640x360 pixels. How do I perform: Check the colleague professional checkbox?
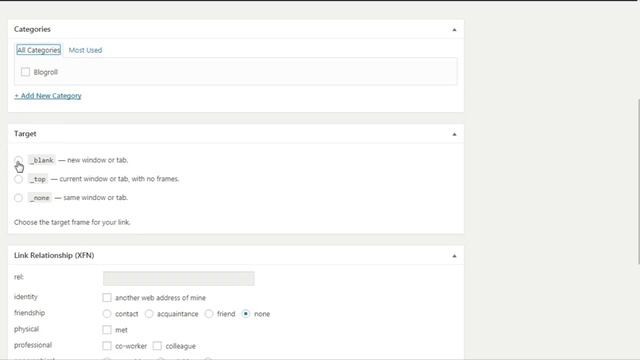(157, 346)
